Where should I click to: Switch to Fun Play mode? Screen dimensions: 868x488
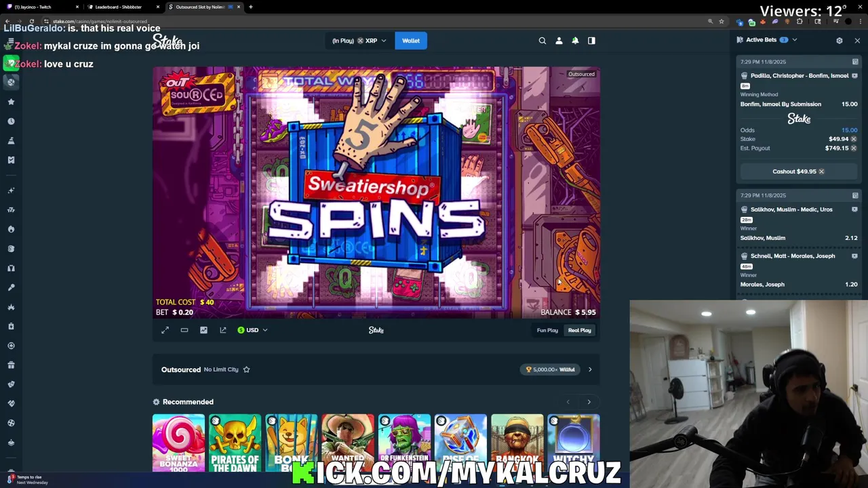point(547,330)
